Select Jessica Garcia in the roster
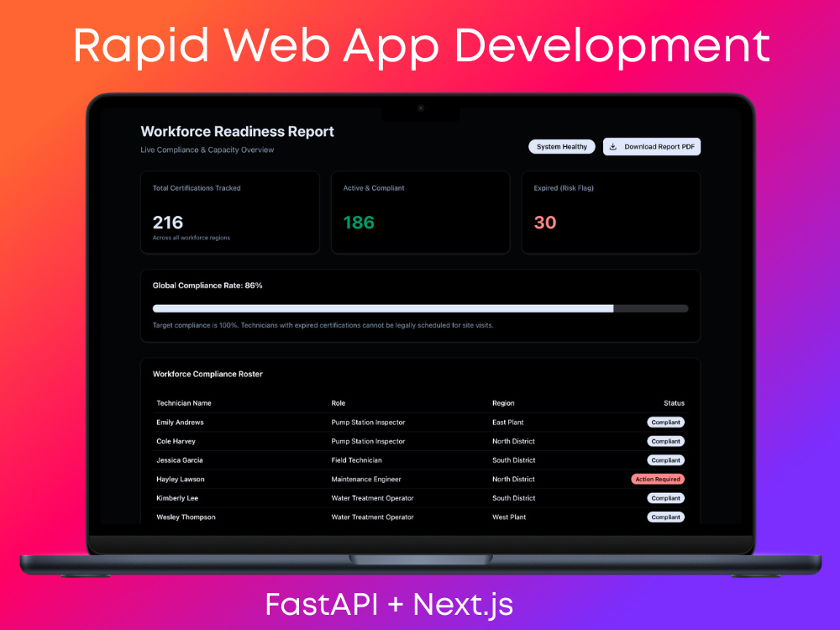 point(180,460)
